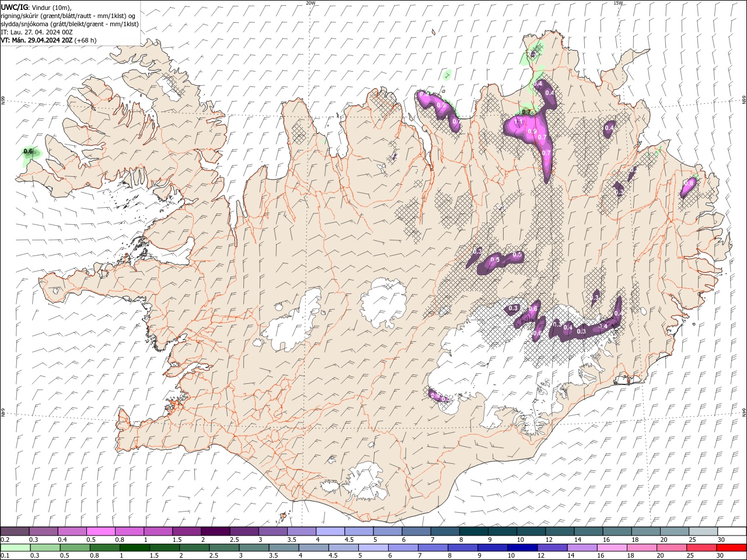Click the rain legend swatch labeled 0.5

pyautogui.click(x=75, y=548)
